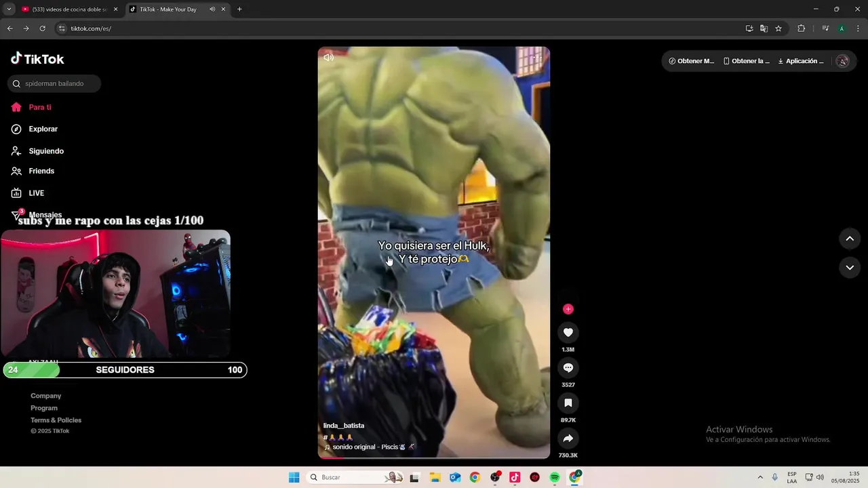Open the Company footer link
Screen dimensions: 868x488
45,396
